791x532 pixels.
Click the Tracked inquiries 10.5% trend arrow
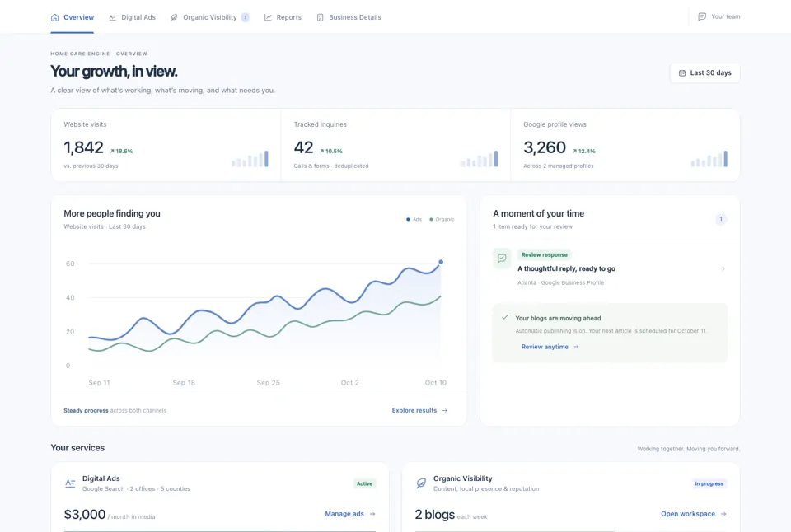[322, 151]
